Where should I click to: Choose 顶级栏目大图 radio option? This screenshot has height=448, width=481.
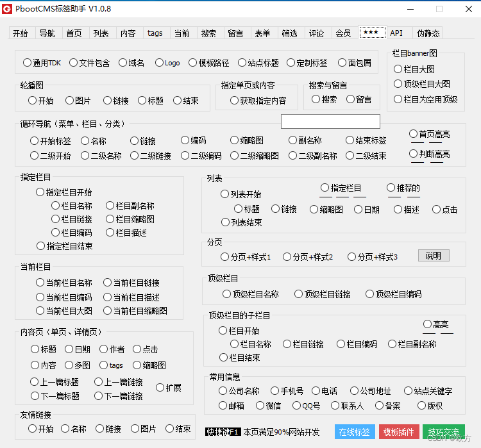(x=422, y=84)
